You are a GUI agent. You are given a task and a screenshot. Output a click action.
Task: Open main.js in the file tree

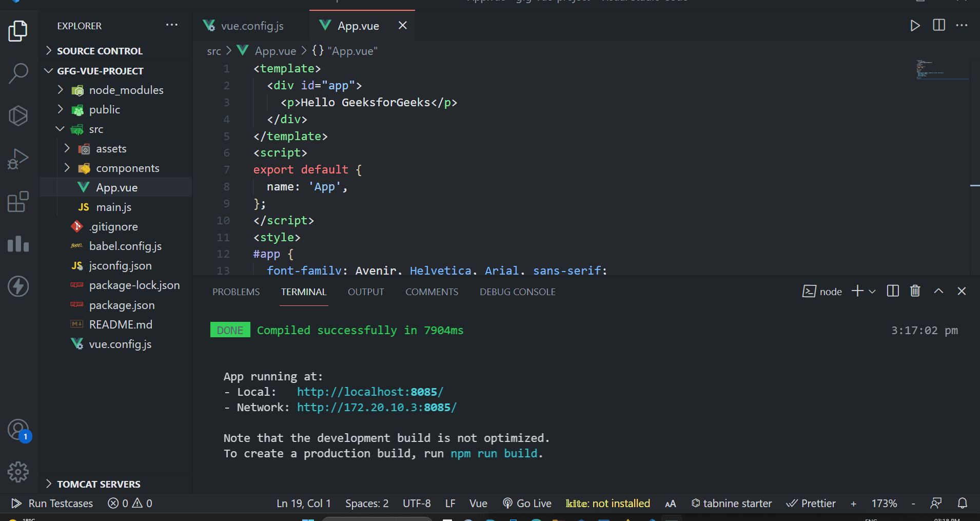tap(116, 207)
